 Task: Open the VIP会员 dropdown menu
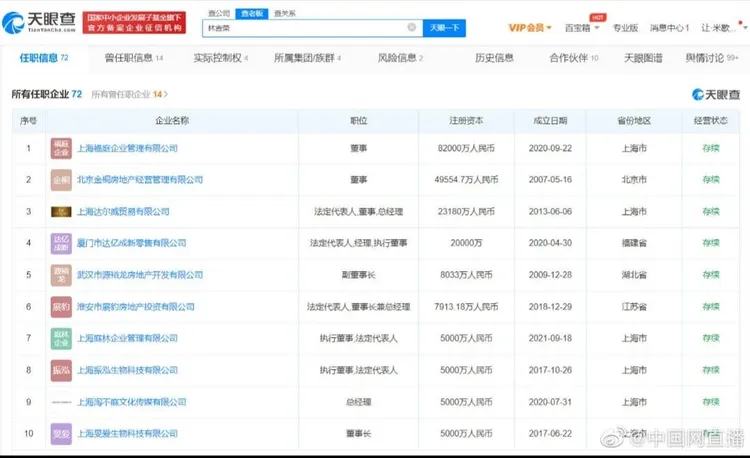(x=529, y=28)
